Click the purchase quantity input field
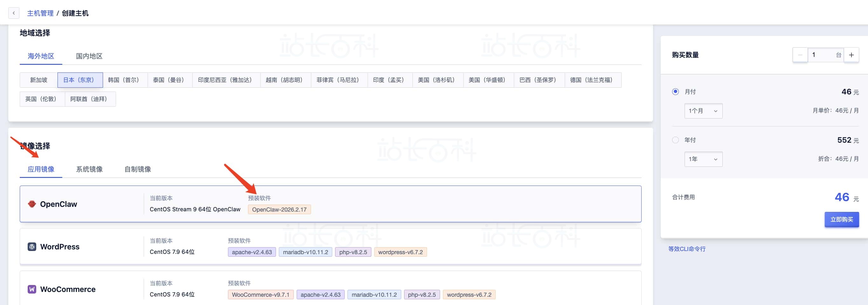 click(825, 55)
